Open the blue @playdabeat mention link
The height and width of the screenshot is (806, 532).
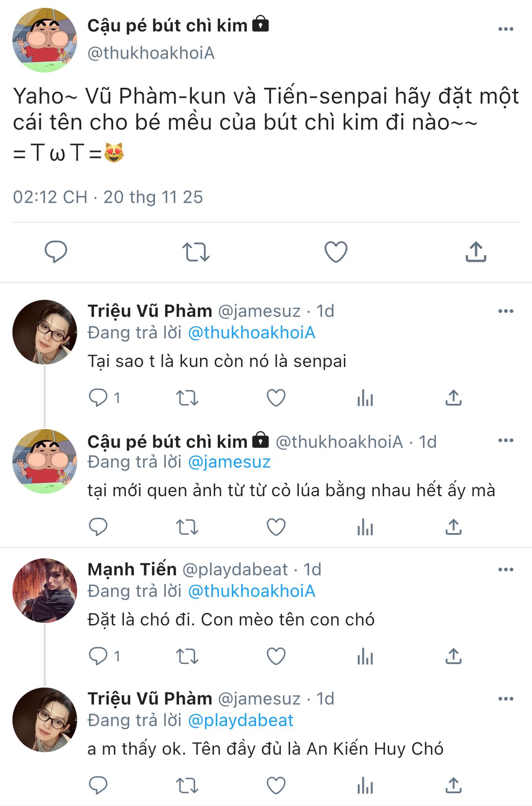tap(240, 720)
